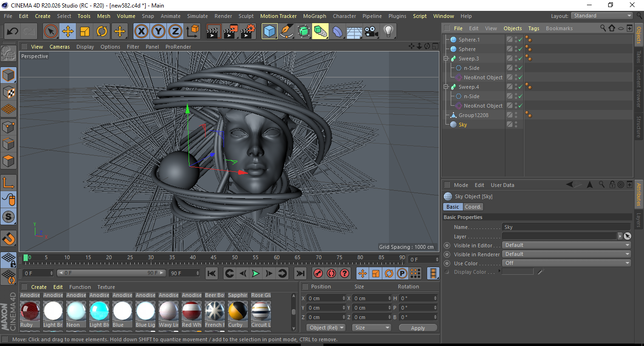Add a Cube primitive object
Image resolution: width=644 pixels, height=346 pixels.
point(270,32)
